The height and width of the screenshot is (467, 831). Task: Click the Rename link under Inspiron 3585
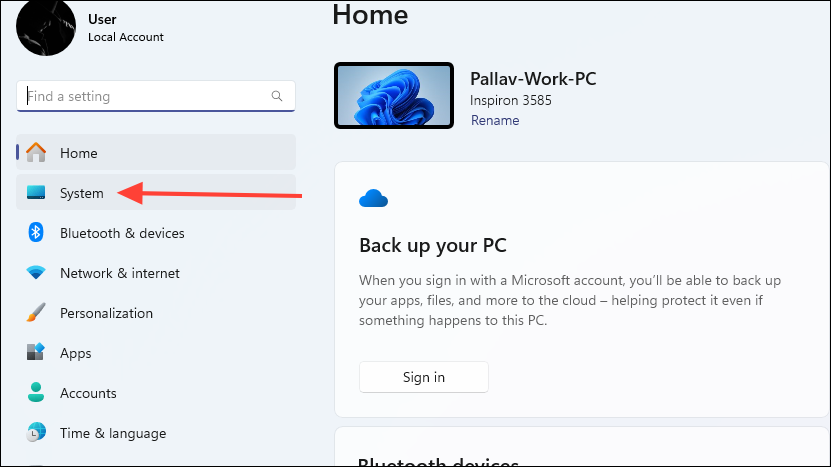[x=495, y=120]
